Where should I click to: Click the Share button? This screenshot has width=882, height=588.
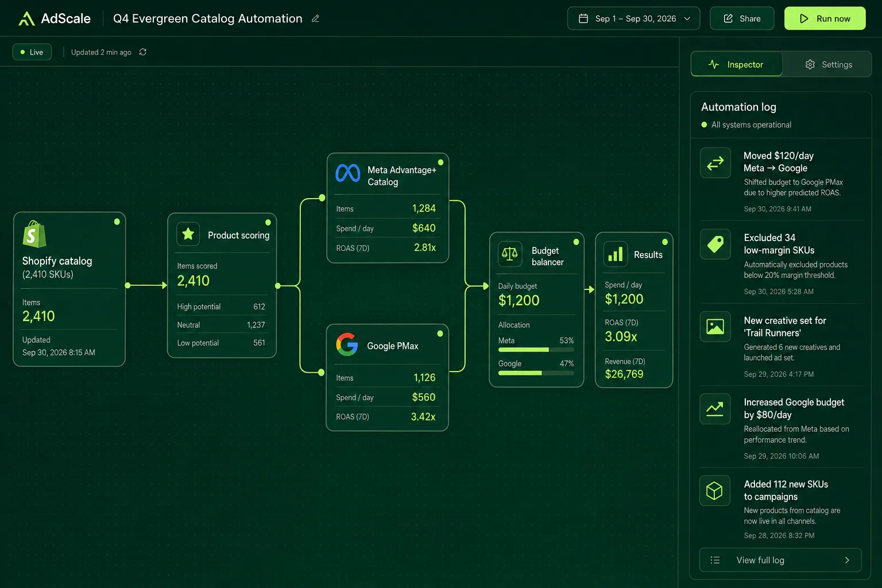click(742, 18)
